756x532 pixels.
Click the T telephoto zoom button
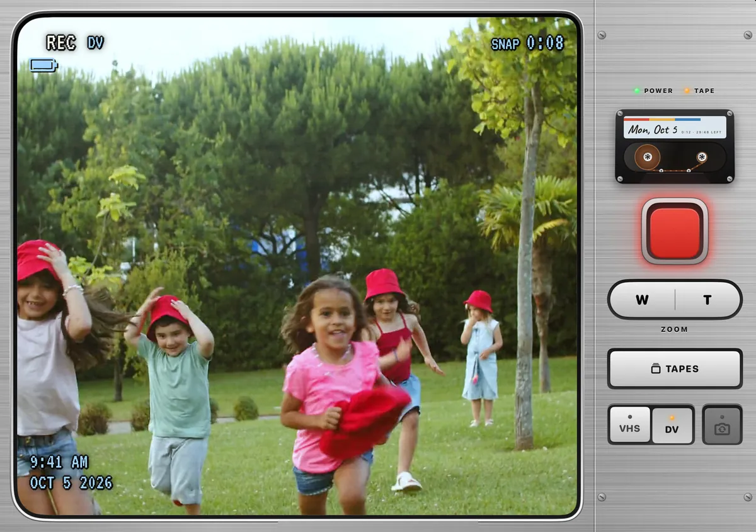pyautogui.click(x=707, y=300)
